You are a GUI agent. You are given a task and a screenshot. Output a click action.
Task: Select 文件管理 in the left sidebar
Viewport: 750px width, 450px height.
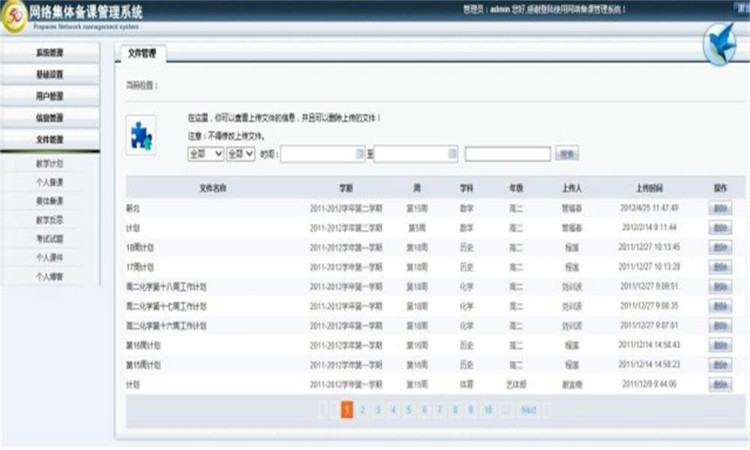tap(50, 140)
